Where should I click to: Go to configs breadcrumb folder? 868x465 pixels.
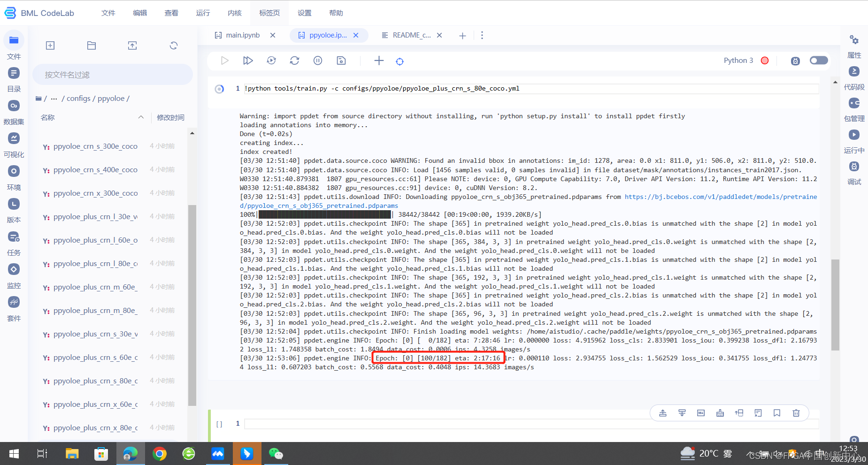(78, 99)
